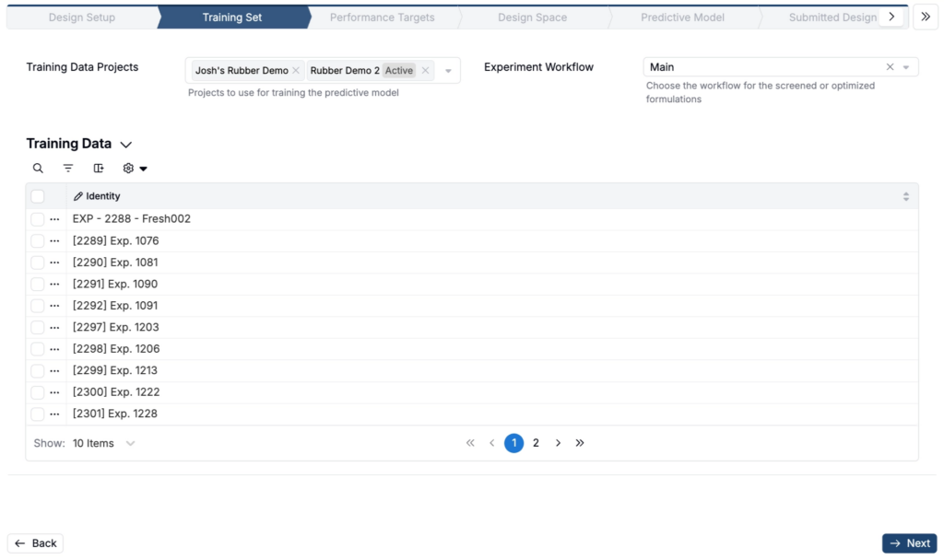The width and height of the screenshot is (944, 560).
Task: Open the Design Space step tab
Action: coord(532,17)
